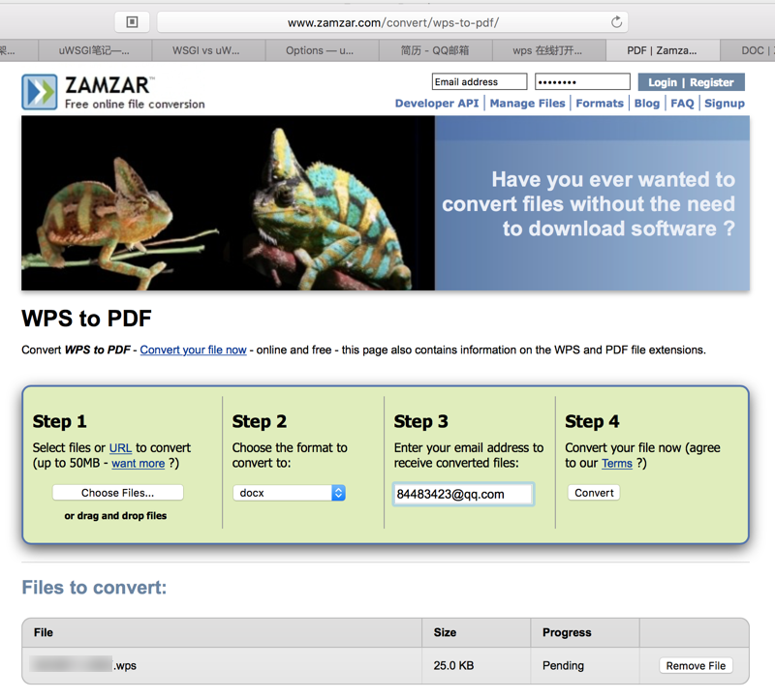Toggle the sidebar view button in the browser toolbar

coord(132,22)
